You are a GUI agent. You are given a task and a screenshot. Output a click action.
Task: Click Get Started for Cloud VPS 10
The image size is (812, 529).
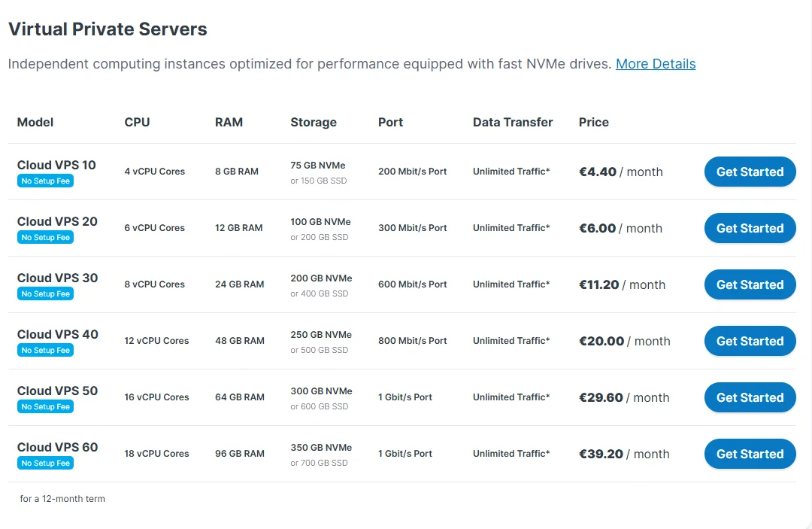pyautogui.click(x=750, y=172)
